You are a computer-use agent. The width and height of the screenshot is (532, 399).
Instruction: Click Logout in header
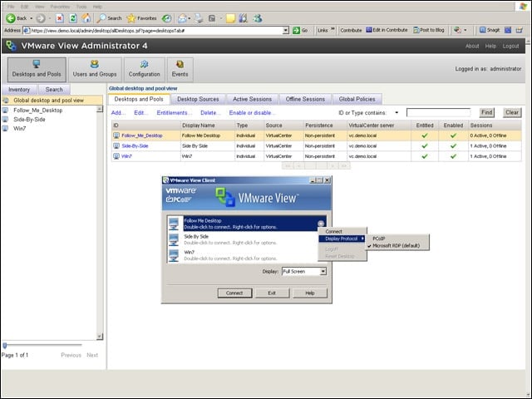pos(510,47)
